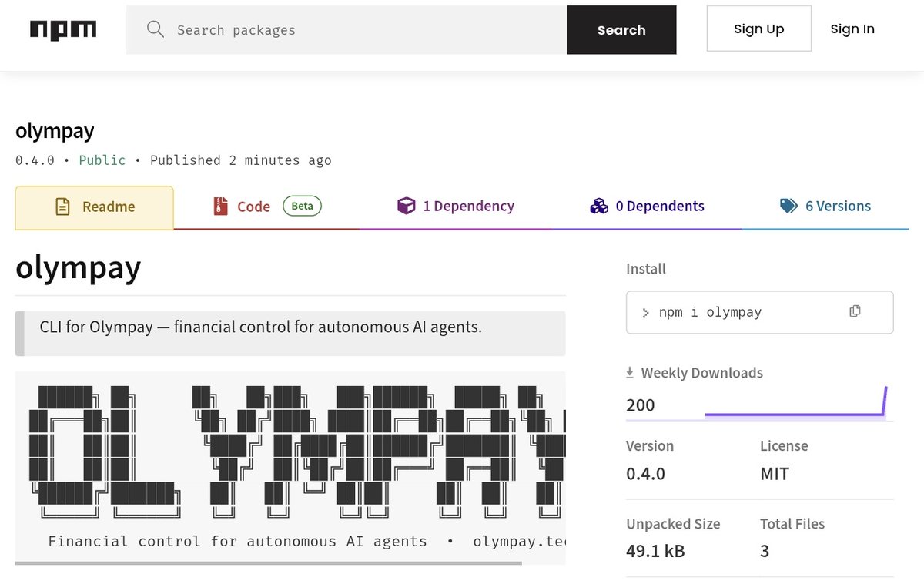Viewport: 924px width, 581px height.
Task: Click the Install heading
Action: click(x=646, y=269)
